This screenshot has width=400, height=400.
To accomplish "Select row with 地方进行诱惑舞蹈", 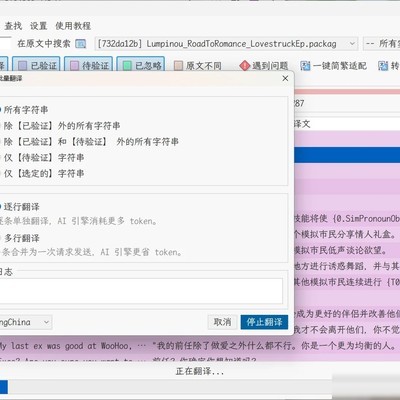I will coord(347,266).
